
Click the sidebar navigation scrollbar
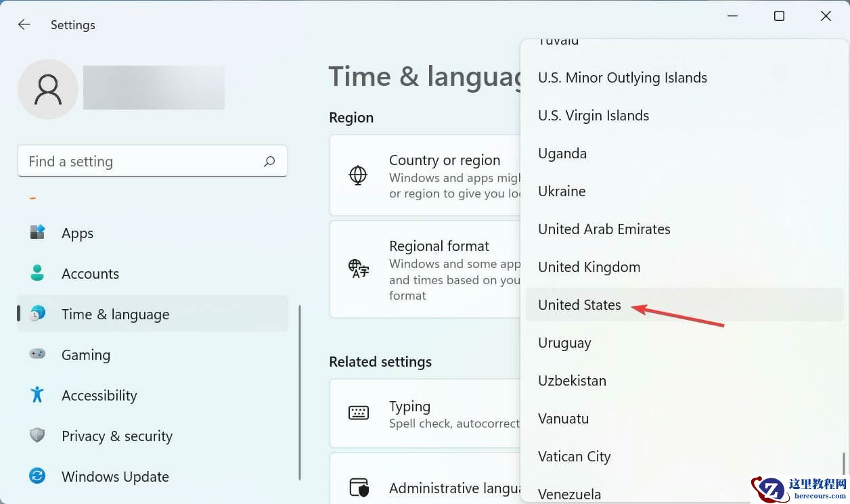coord(299,392)
